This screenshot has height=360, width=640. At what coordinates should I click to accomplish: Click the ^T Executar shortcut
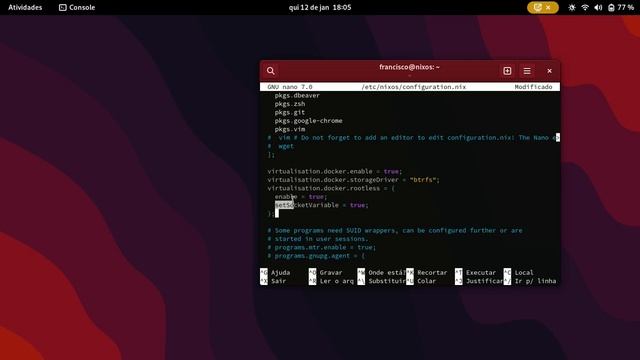click(x=476, y=273)
